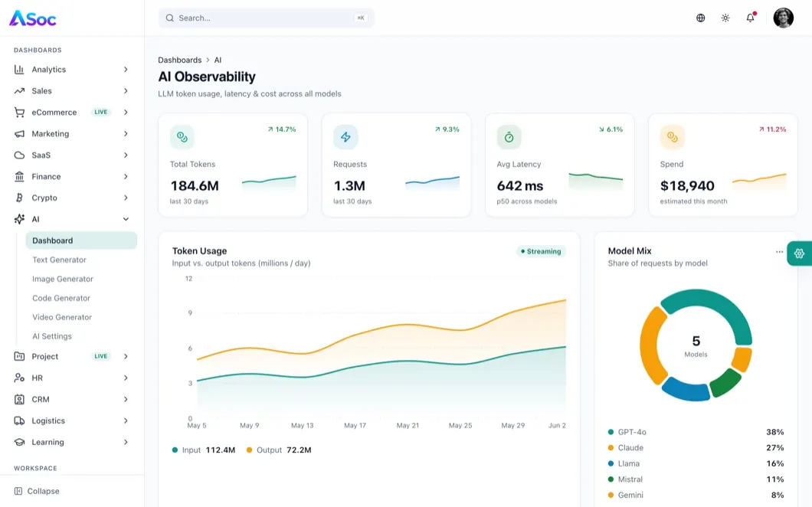Viewport: 812px width, 507px height.
Task: Expand the eCommerce chevron
Action: (x=126, y=113)
